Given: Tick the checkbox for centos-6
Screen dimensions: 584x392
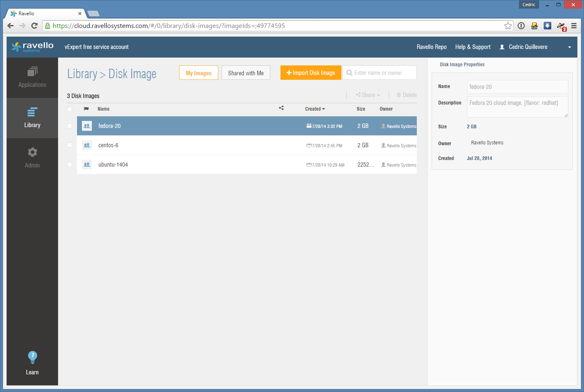Looking at the screenshot, I should 70,145.
